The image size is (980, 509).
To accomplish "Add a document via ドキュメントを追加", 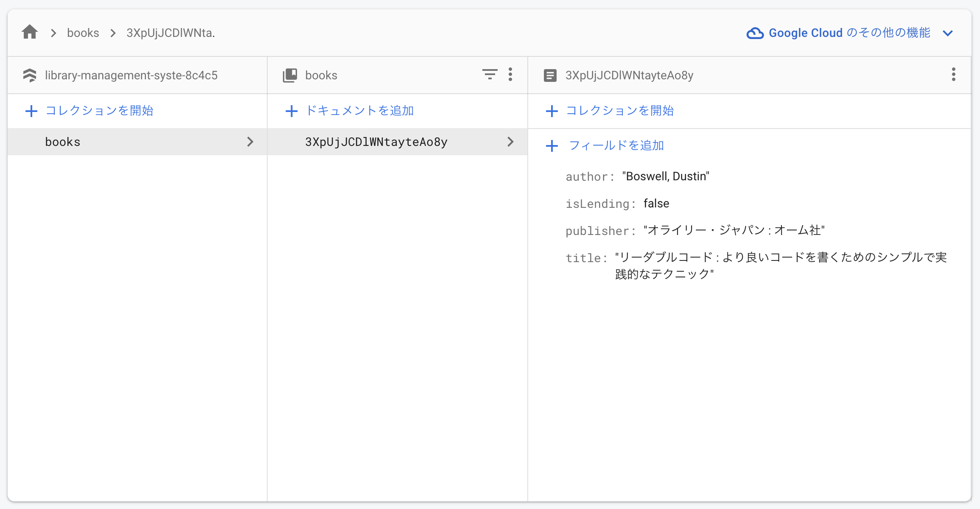I will 360,111.
